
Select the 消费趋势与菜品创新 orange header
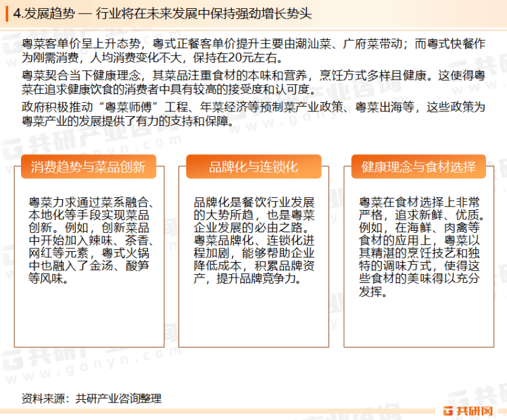point(89,167)
